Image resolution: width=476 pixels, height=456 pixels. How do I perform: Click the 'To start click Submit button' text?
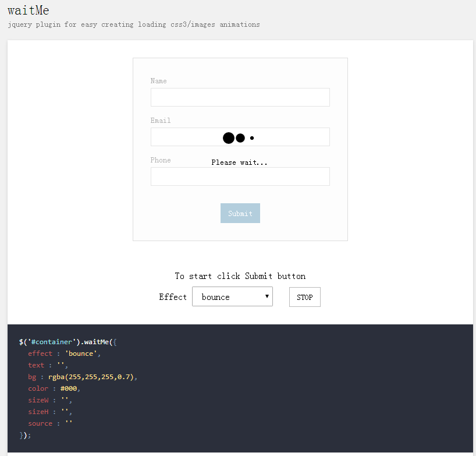coord(240,276)
